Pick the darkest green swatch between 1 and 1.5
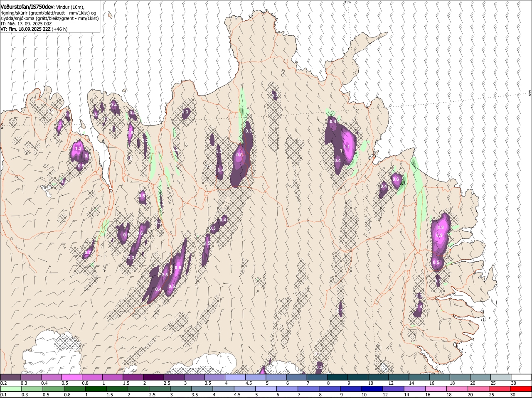 coord(96,389)
